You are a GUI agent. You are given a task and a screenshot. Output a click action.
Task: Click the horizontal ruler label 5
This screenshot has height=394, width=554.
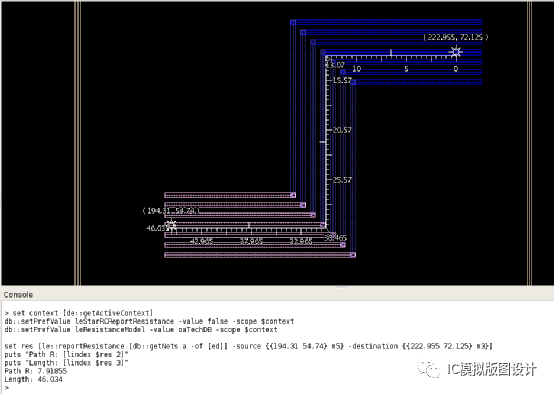click(406, 69)
